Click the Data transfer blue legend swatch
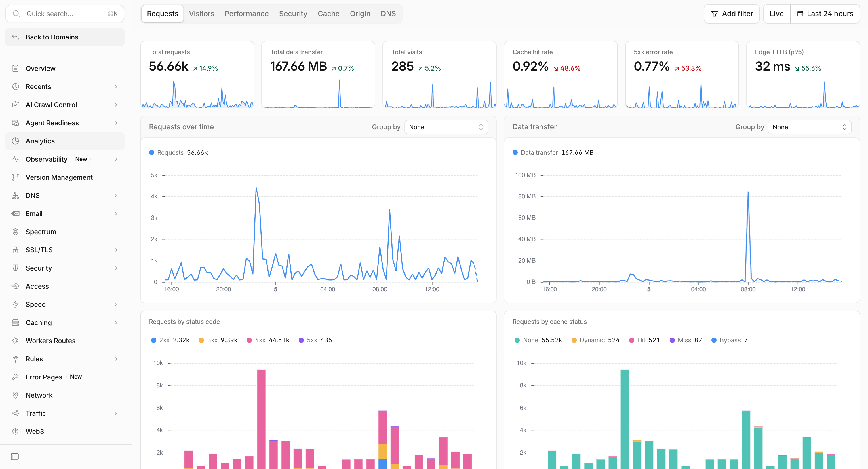 click(x=515, y=152)
